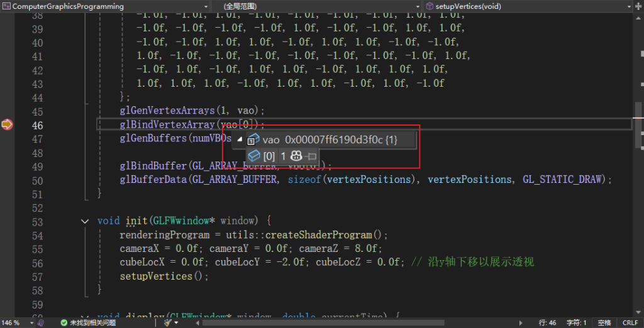This screenshot has width=644, height=328.
Task: Click the vao variable cube icon
Action: (x=253, y=139)
